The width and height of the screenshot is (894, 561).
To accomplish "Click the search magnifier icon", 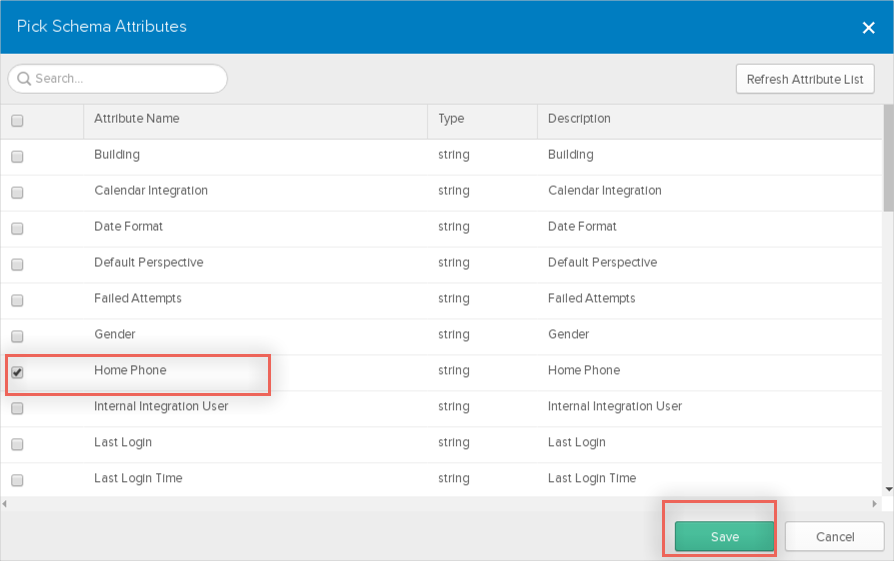I will coord(23,79).
